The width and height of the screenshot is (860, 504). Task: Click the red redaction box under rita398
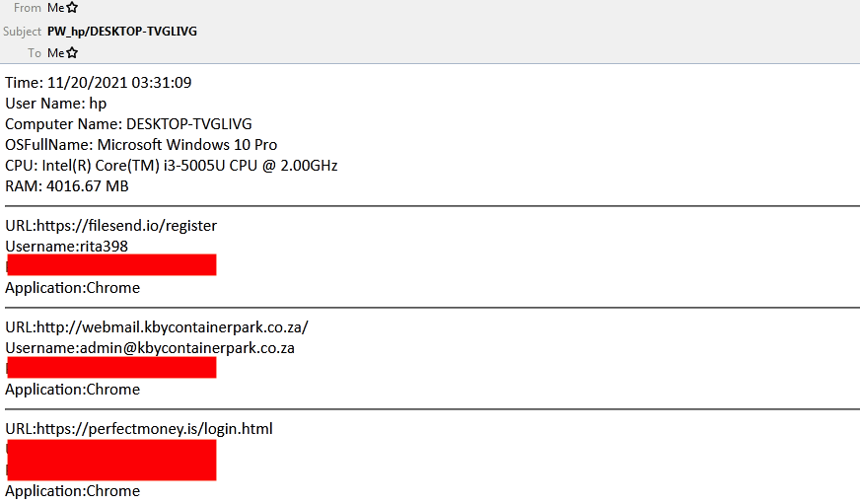(111, 265)
